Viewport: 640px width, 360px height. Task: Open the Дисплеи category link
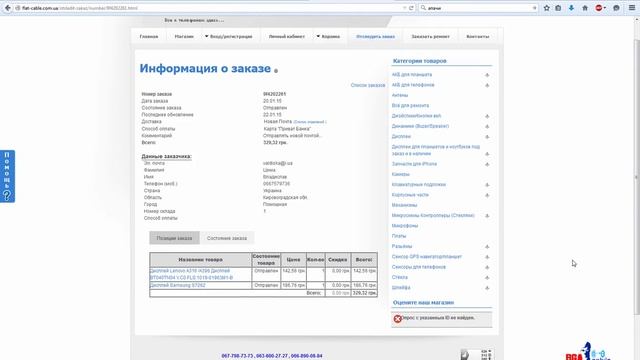click(x=401, y=136)
